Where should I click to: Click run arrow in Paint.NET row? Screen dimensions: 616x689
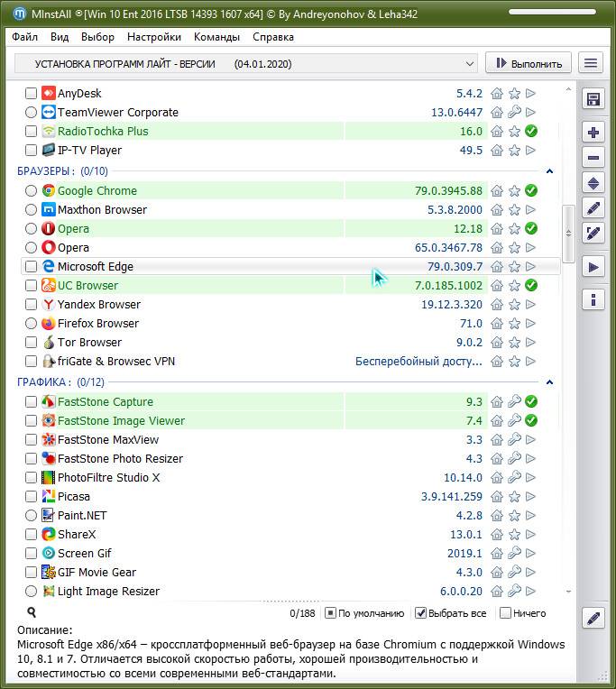click(x=530, y=516)
